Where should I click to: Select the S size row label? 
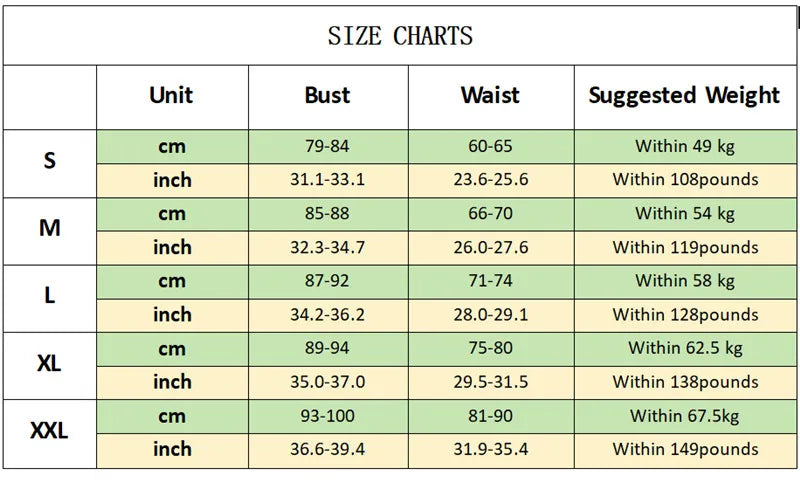pos(50,161)
